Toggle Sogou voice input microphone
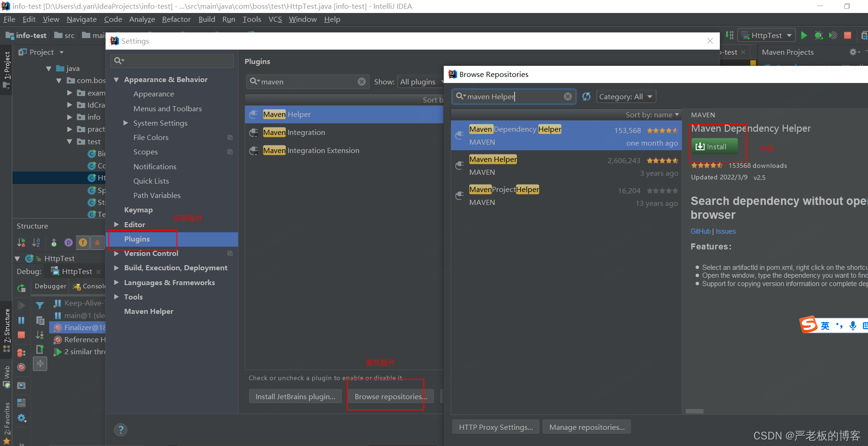 [x=853, y=325]
